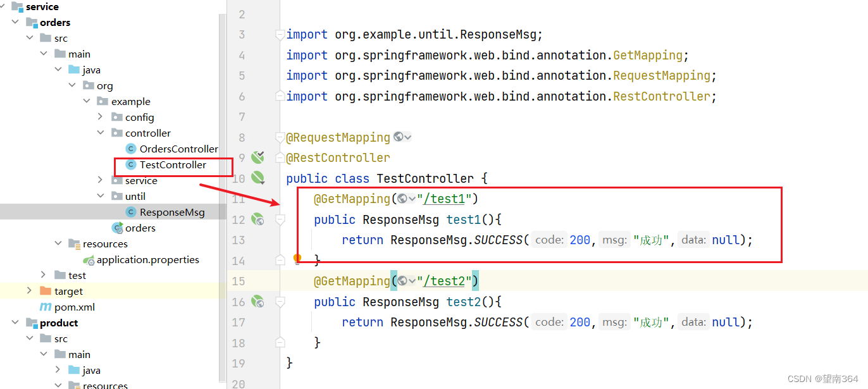Click the test2 method name on line 16
868x389 pixels.
[464, 302]
